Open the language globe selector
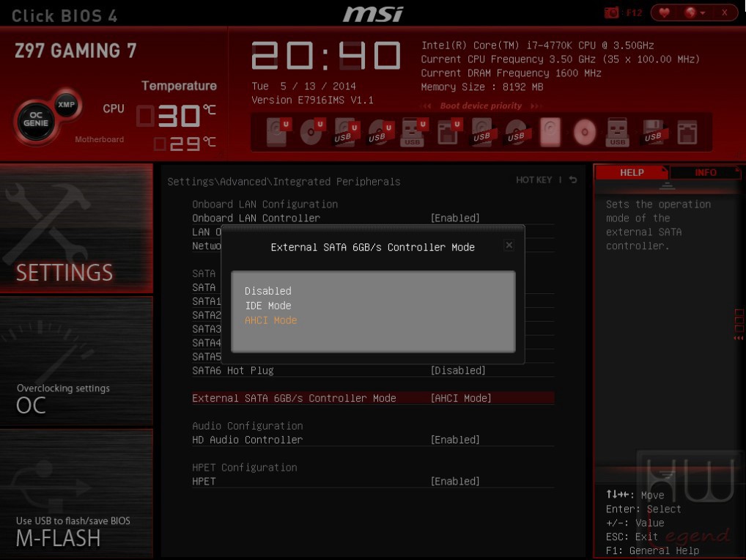Screen dimensions: 746x560 tap(694, 13)
